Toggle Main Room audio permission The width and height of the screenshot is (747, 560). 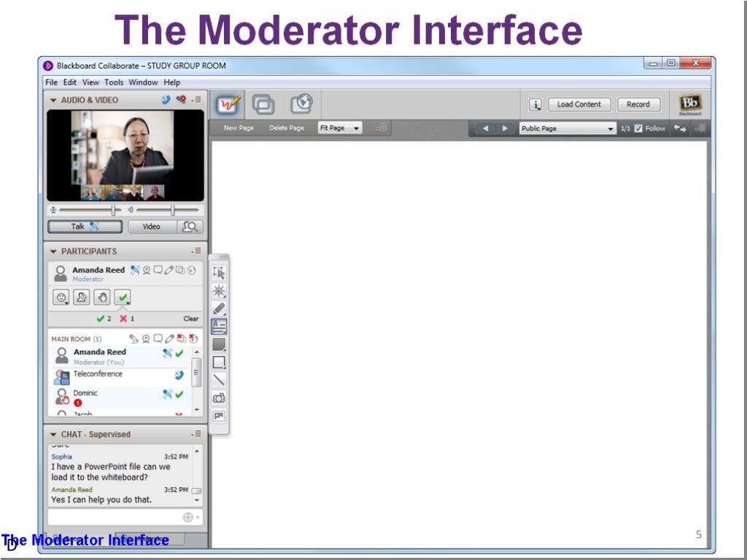pyautogui.click(x=134, y=338)
